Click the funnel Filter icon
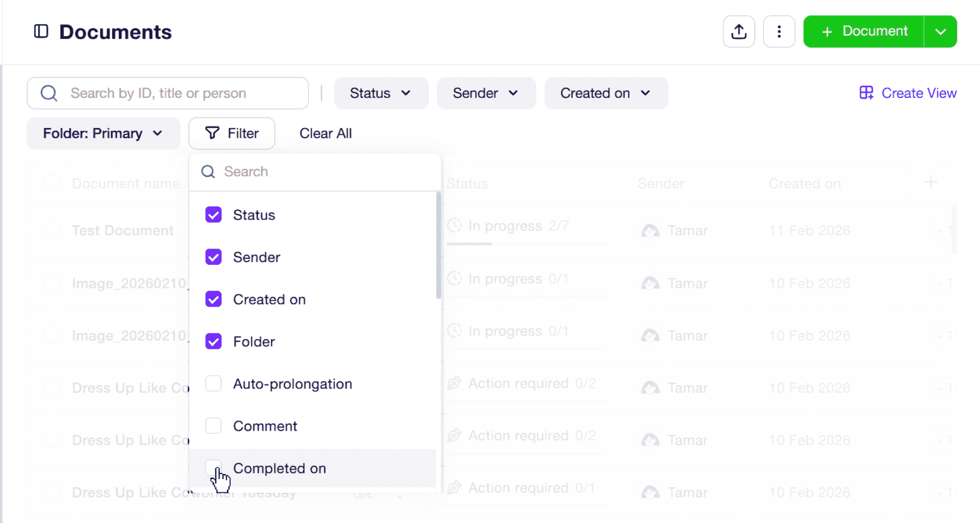980x523 pixels. (x=212, y=133)
